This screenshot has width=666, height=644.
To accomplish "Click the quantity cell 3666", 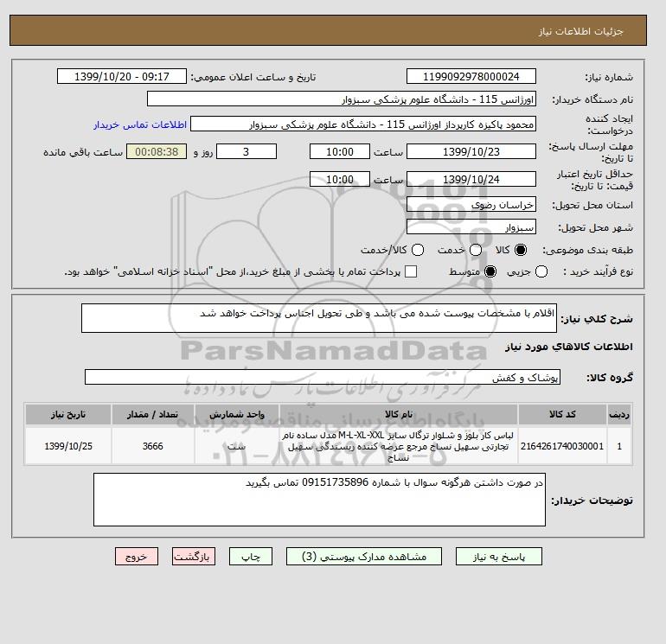I will pos(152,446).
